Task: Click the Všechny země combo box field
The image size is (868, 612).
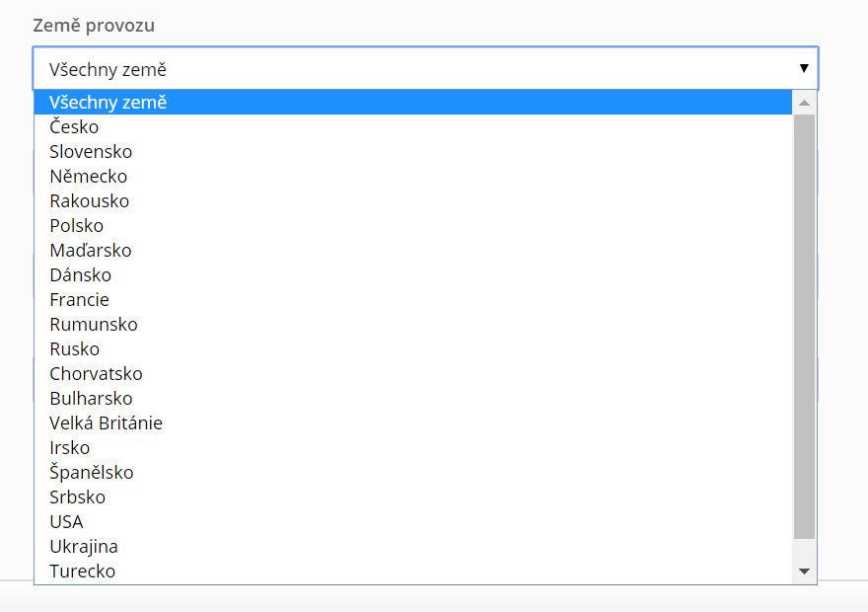Action: click(425, 69)
